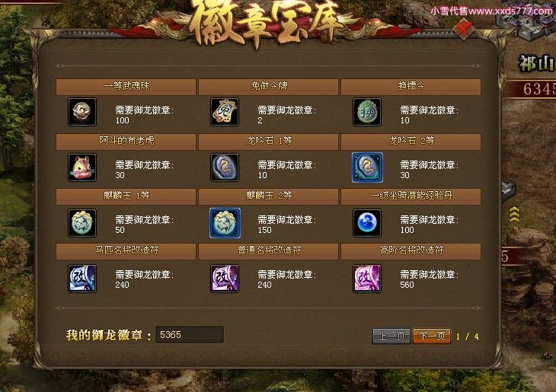Click the 麒麟玉 2等 jade icon
The height and width of the screenshot is (392, 556).
coord(225,222)
